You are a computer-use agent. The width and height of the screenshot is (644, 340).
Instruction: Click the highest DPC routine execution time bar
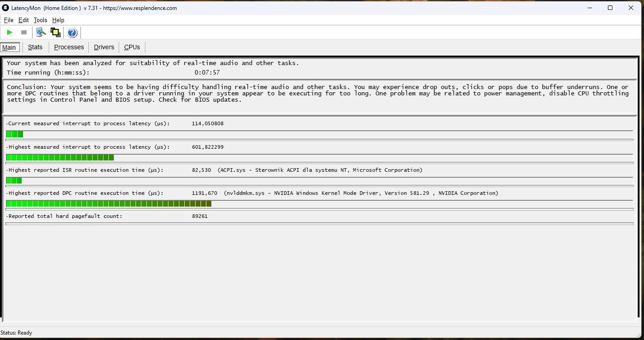pyautogui.click(x=108, y=204)
